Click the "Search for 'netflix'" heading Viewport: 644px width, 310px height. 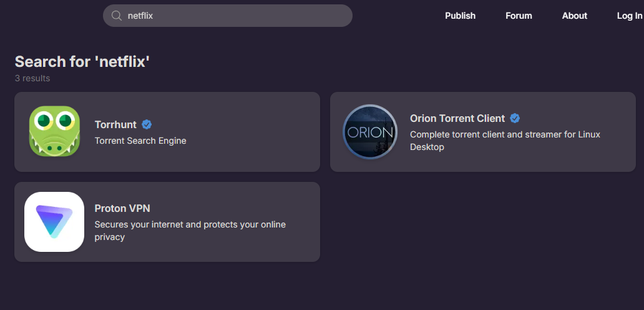tap(82, 61)
